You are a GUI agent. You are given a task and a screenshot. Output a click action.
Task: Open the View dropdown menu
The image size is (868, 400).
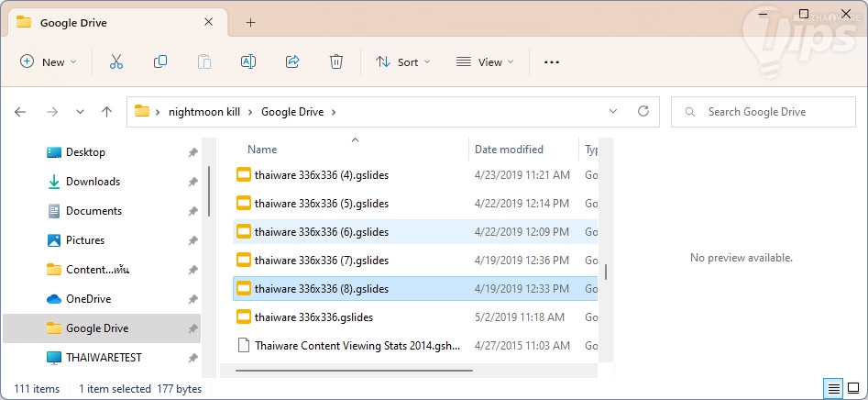(485, 62)
